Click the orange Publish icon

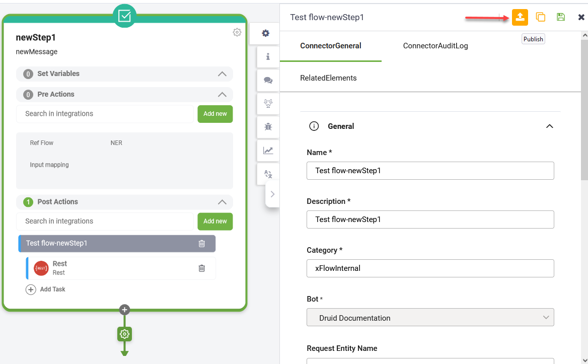[x=520, y=17]
